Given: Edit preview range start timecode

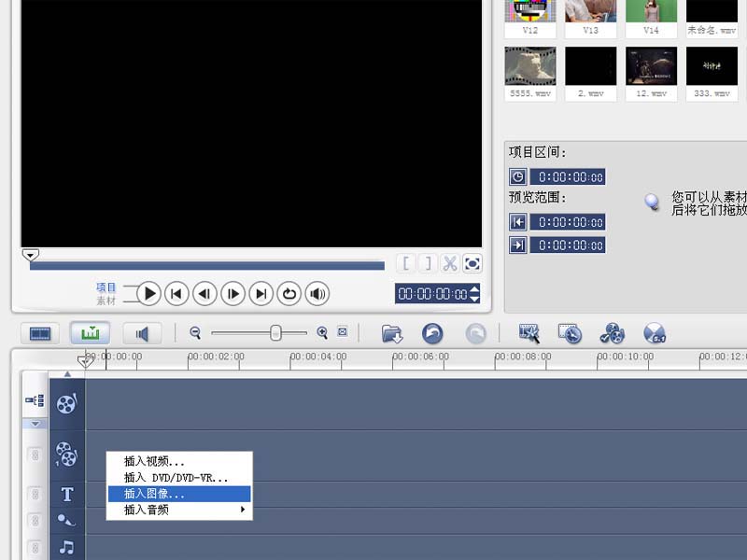Looking at the screenshot, I should point(568,222).
